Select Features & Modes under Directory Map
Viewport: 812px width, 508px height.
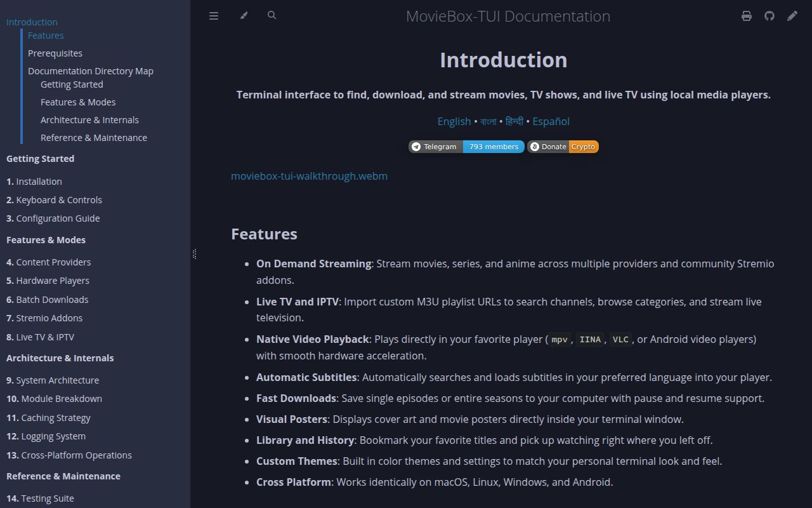pyautogui.click(x=78, y=102)
